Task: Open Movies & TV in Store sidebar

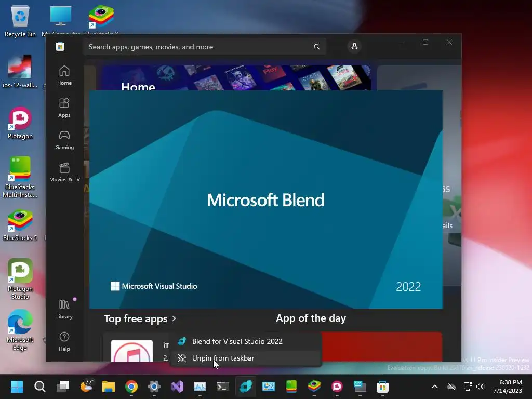Action: (64, 172)
